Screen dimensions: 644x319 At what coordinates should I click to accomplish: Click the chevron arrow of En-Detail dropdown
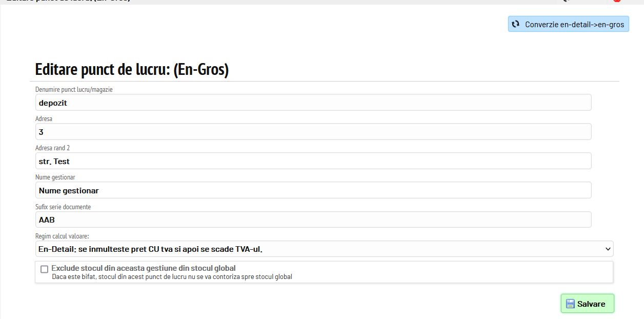click(608, 249)
